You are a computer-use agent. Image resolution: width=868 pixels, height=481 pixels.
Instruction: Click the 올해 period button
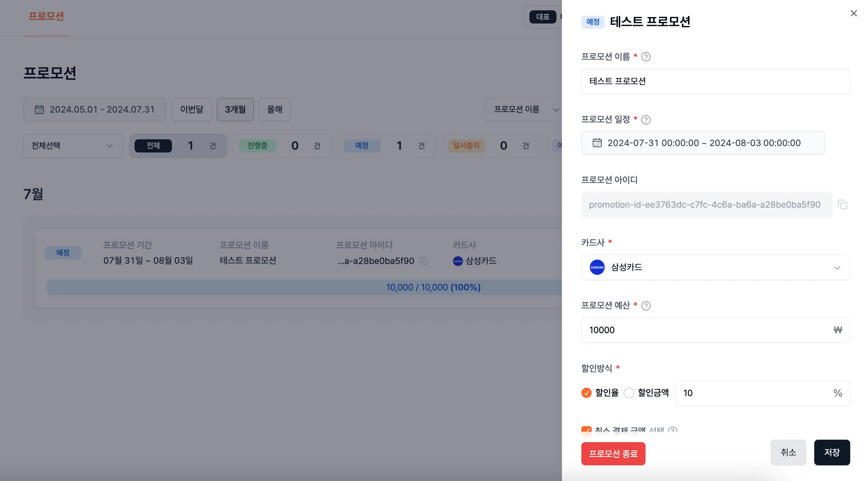click(274, 109)
